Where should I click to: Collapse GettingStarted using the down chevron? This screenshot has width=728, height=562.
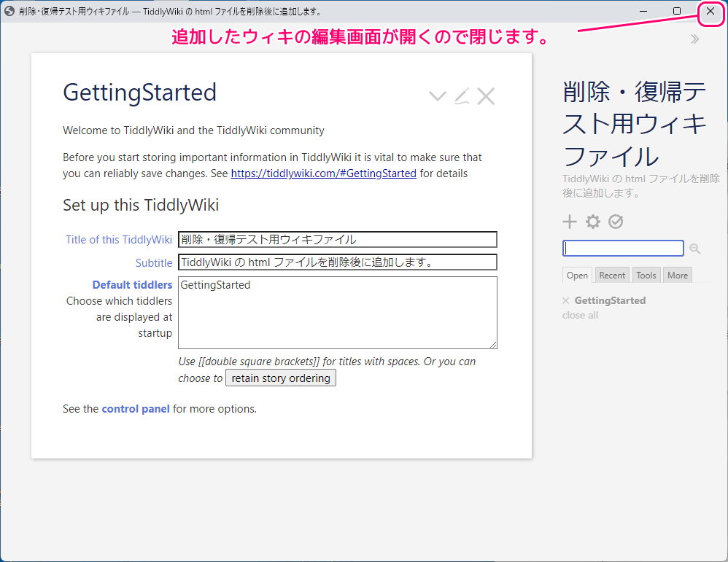click(x=437, y=95)
